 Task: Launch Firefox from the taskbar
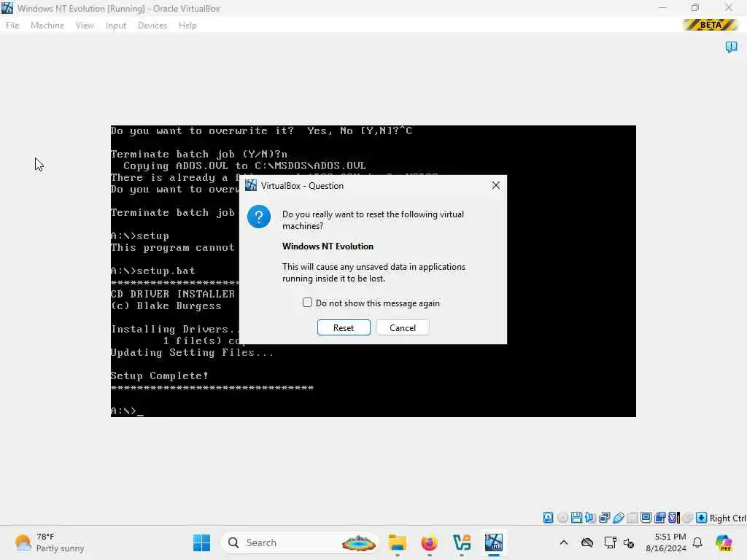pyautogui.click(x=429, y=542)
